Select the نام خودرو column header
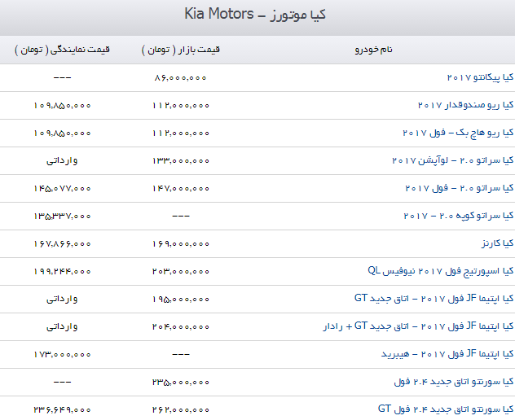 click(373, 50)
